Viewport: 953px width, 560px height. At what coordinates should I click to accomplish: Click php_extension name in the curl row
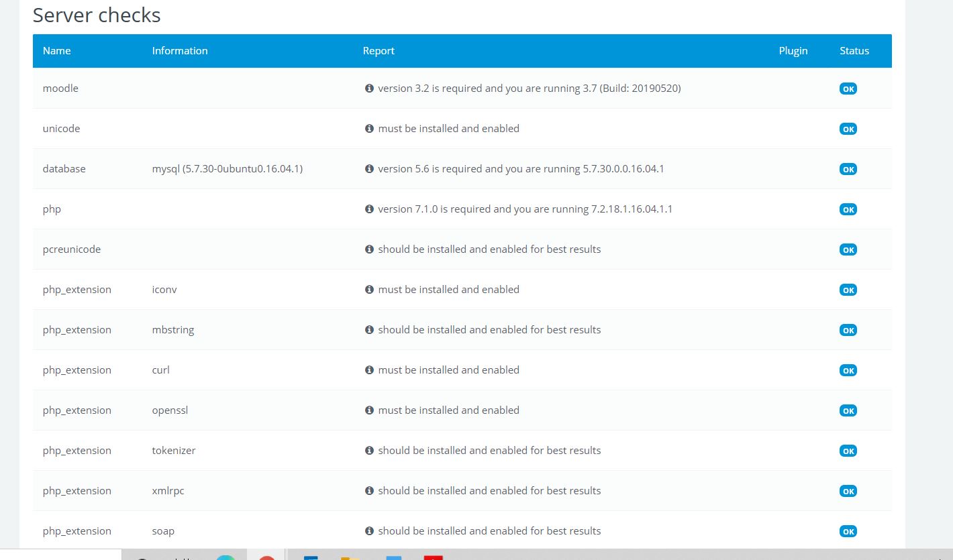pos(77,370)
